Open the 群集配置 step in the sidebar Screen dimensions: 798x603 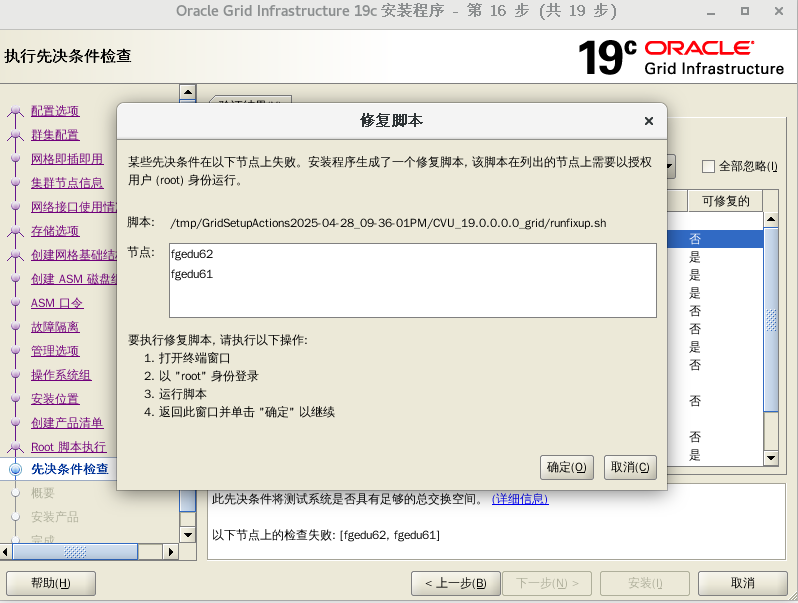tap(55, 135)
